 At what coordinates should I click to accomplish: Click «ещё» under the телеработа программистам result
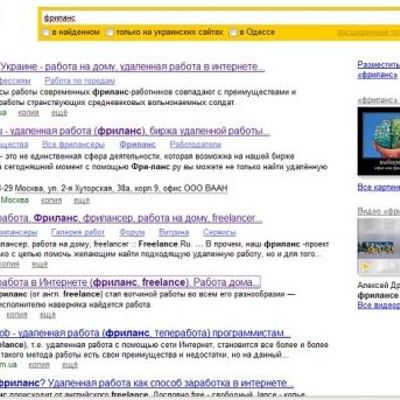tap(70, 365)
